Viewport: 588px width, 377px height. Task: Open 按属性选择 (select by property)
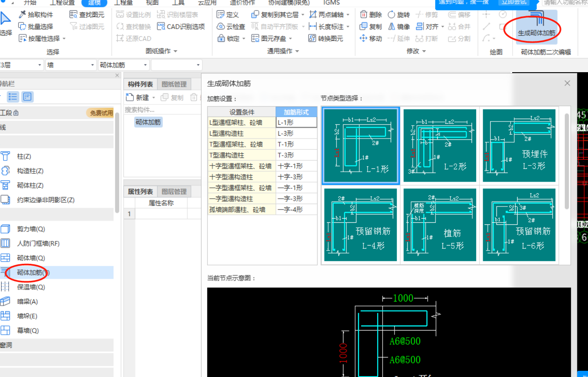coord(42,39)
